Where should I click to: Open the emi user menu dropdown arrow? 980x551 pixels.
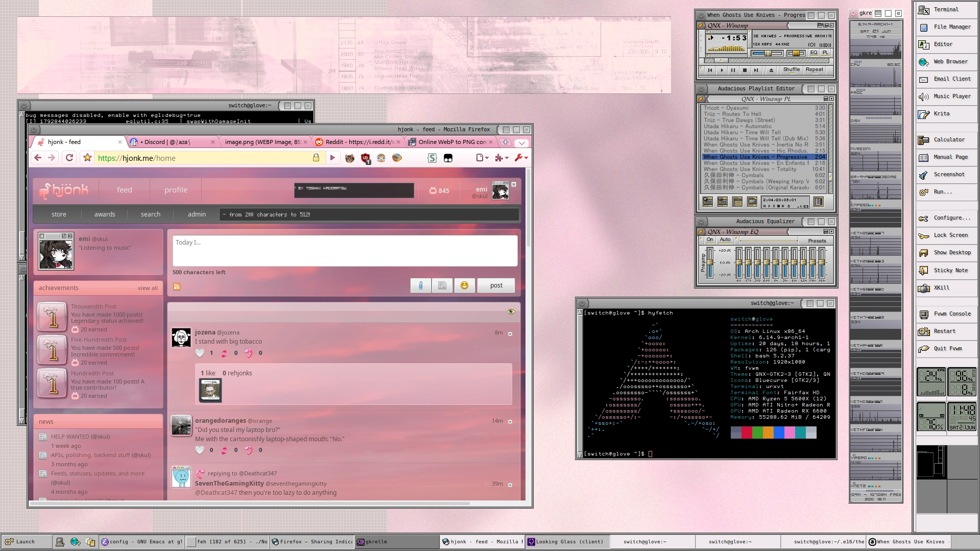coord(514,184)
